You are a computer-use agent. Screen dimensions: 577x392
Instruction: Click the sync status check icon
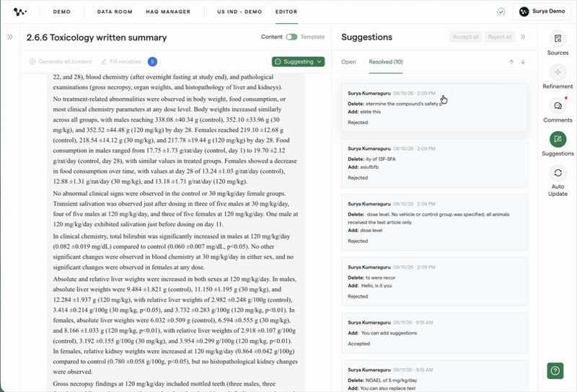click(501, 12)
